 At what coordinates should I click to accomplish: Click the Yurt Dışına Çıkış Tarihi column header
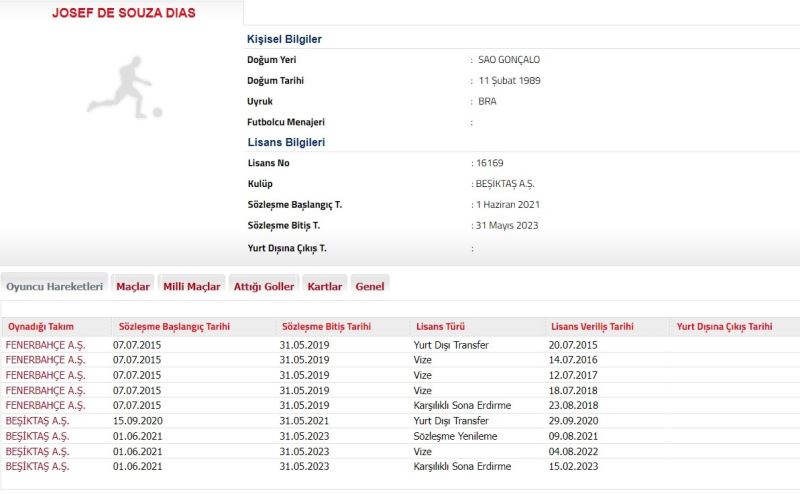click(724, 327)
